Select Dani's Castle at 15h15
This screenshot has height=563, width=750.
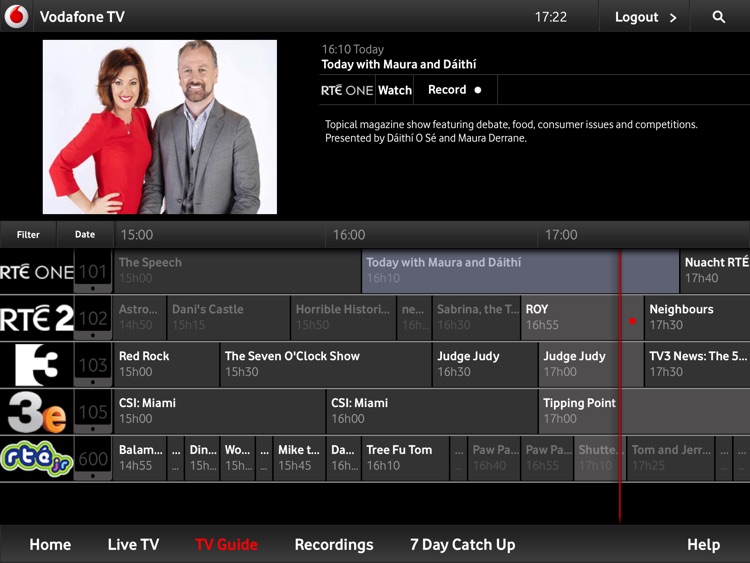click(229, 318)
